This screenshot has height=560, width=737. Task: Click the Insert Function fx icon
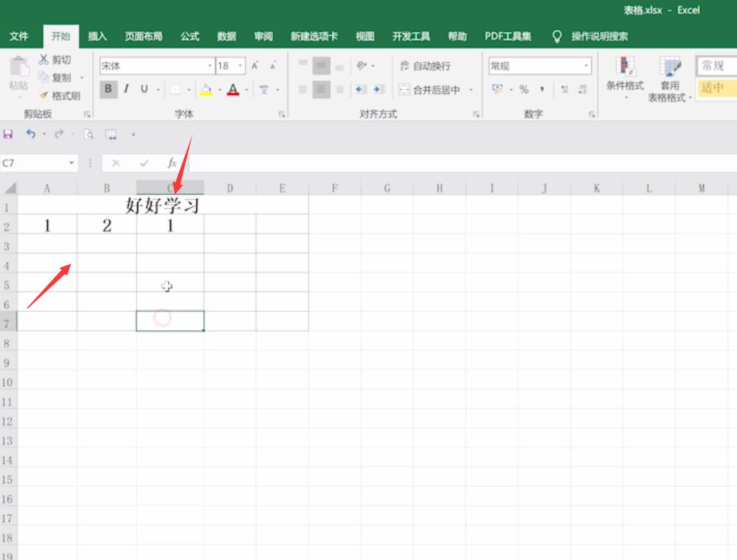pyautogui.click(x=172, y=163)
